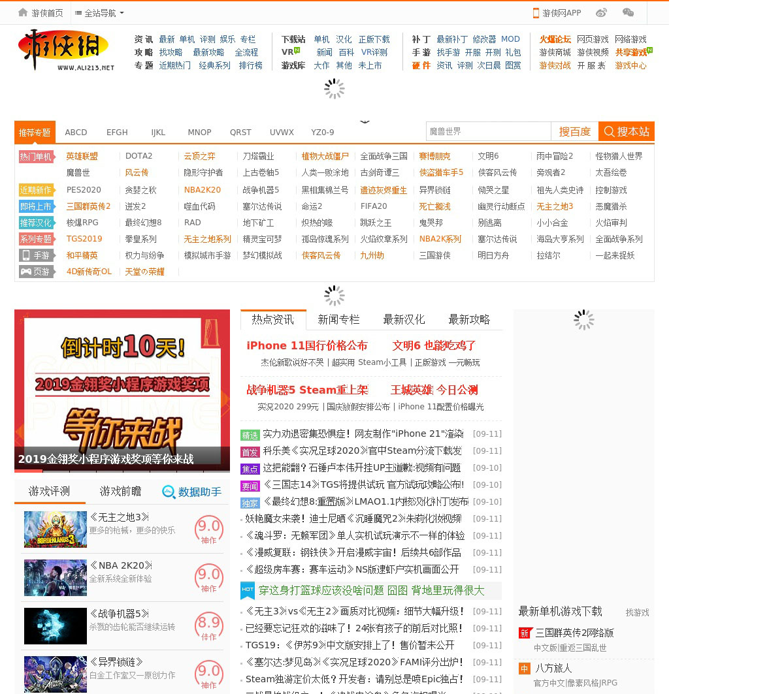Click the orange 中 badge beside 八方旅人
The height and width of the screenshot is (694, 784).
coord(525,668)
